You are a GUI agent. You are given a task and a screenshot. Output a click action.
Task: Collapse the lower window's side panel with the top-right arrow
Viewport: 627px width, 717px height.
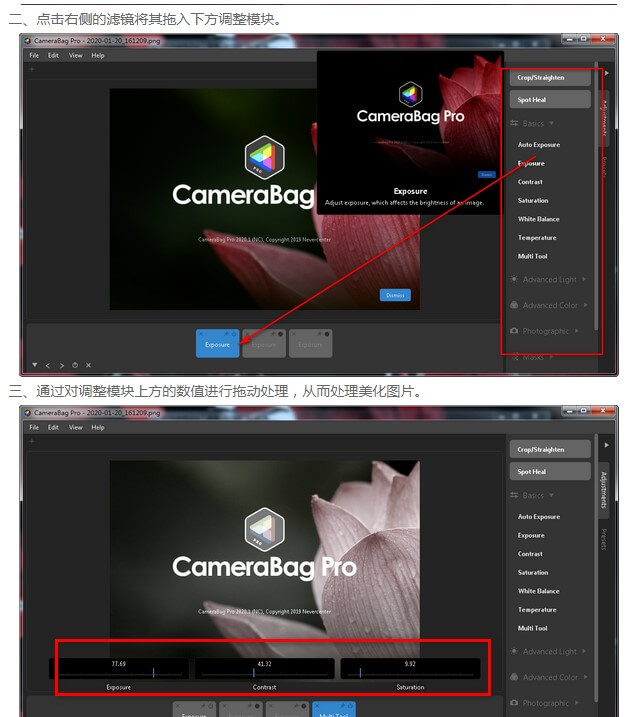coord(607,444)
